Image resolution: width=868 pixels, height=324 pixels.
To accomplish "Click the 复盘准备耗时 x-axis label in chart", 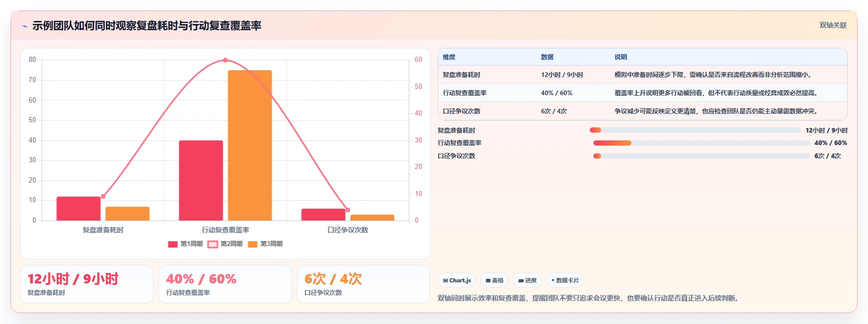I will 103,230.
